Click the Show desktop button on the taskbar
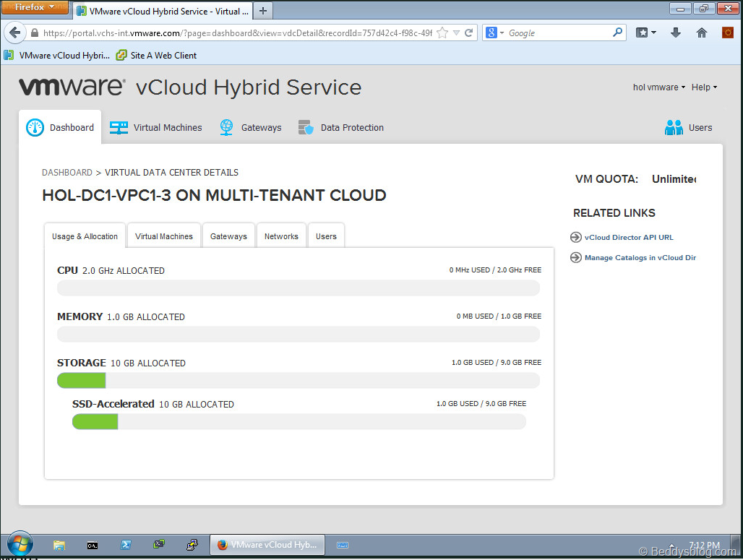743x560 pixels. pos(736,545)
